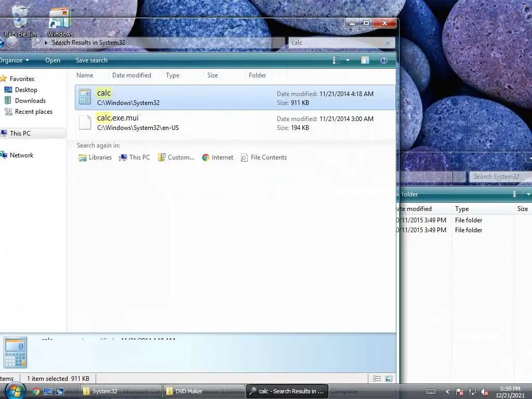This screenshot has width=532, height=399.
Task: Click the Network icon in navigation pane
Action: (x=4, y=155)
